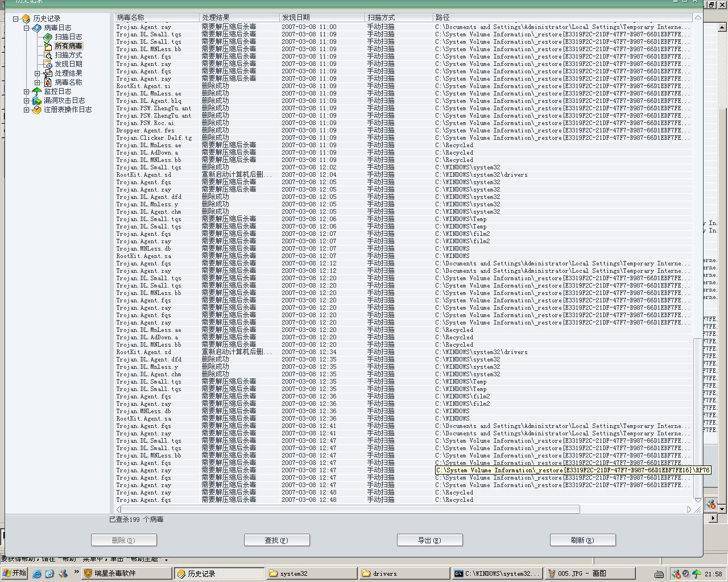728x582 pixels.
Task: Show hidden quick launch items chevron
Action: [76, 572]
